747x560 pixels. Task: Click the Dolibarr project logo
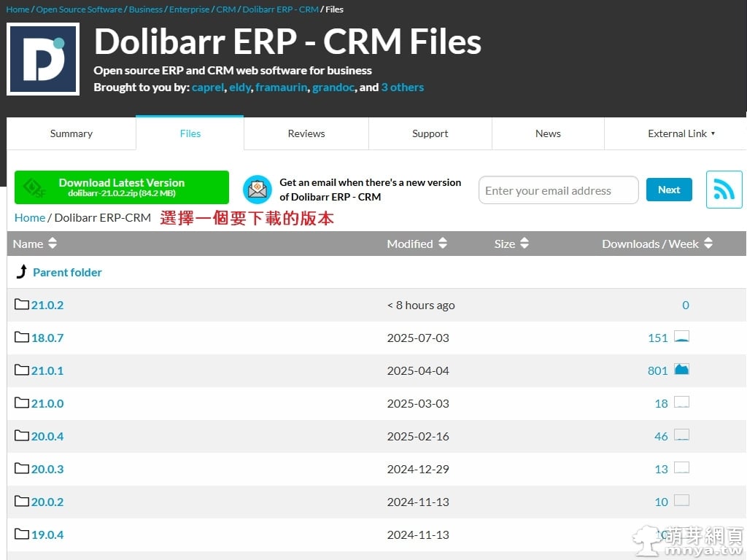(43, 60)
